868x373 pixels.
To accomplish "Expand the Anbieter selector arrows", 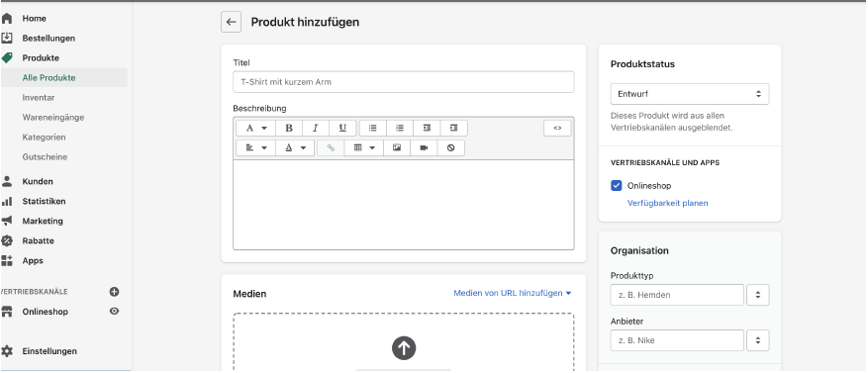I will tap(758, 340).
